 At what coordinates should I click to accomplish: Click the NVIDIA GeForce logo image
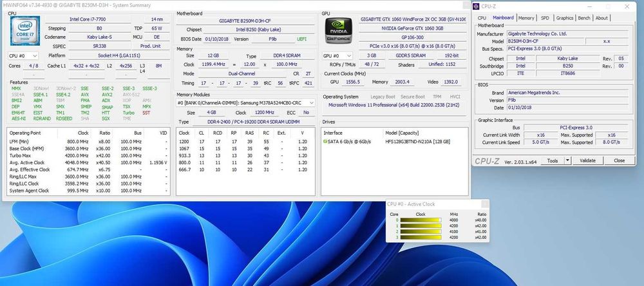(339, 30)
